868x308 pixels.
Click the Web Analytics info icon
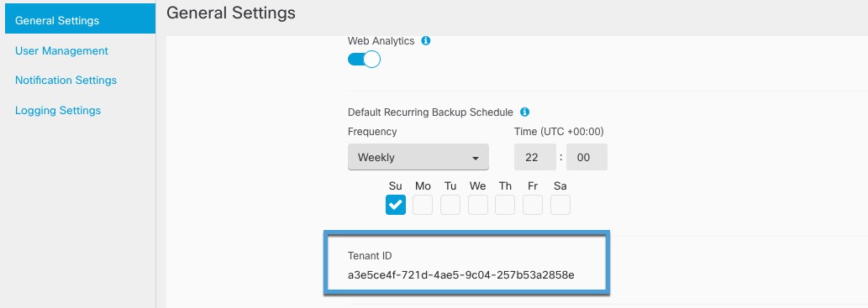click(x=426, y=41)
